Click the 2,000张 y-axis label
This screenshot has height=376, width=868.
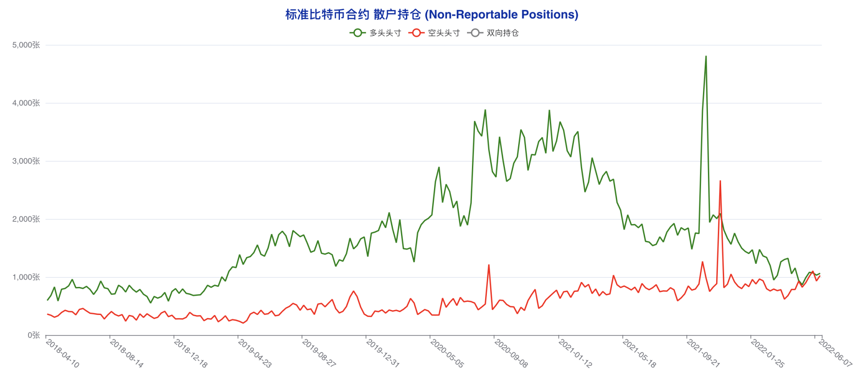[x=26, y=219]
